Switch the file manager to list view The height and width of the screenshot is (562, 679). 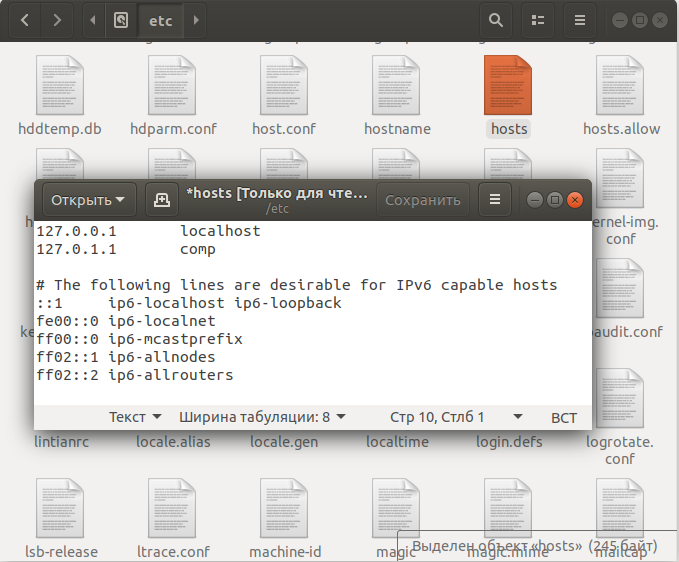tap(538, 19)
